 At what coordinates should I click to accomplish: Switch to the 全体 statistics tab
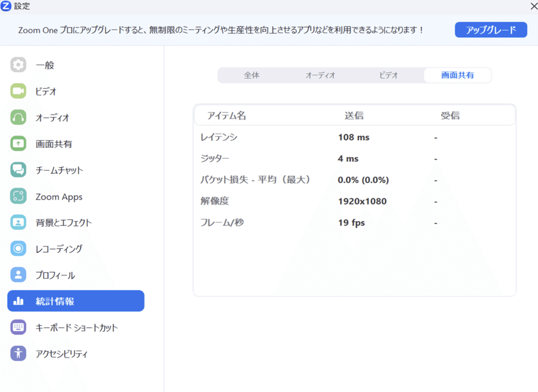click(252, 75)
